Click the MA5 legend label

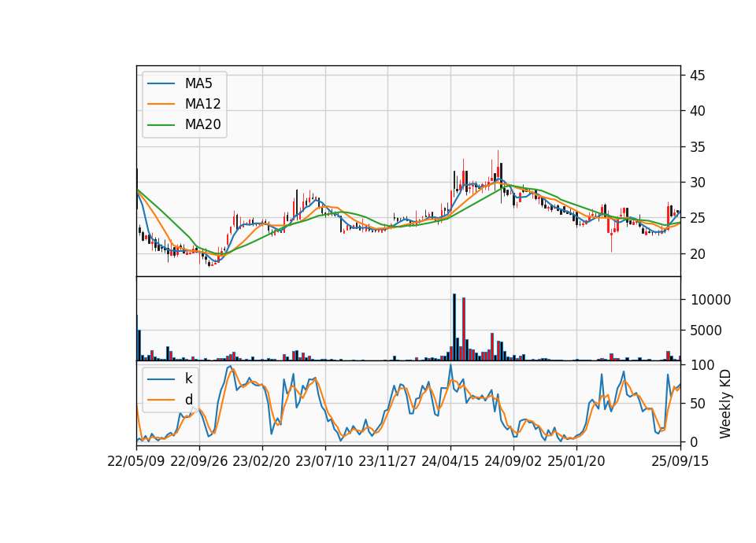point(198,83)
